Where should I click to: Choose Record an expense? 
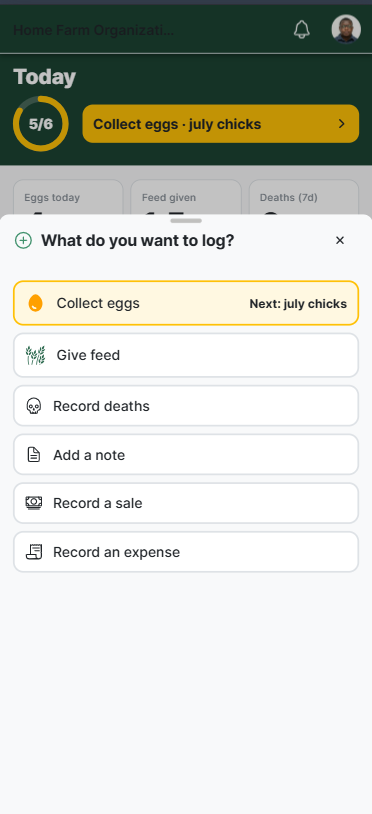[x=186, y=552]
